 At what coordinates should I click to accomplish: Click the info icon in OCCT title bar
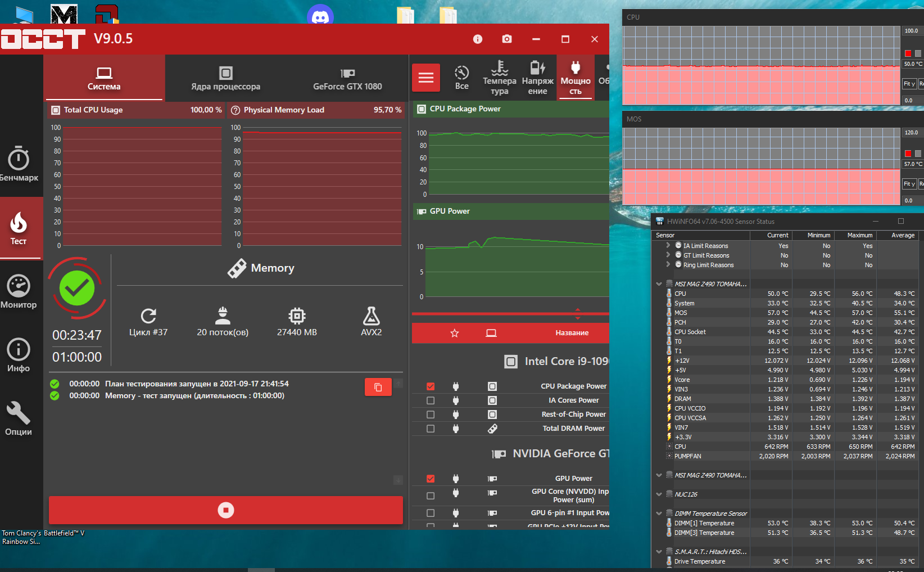coord(478,39)
